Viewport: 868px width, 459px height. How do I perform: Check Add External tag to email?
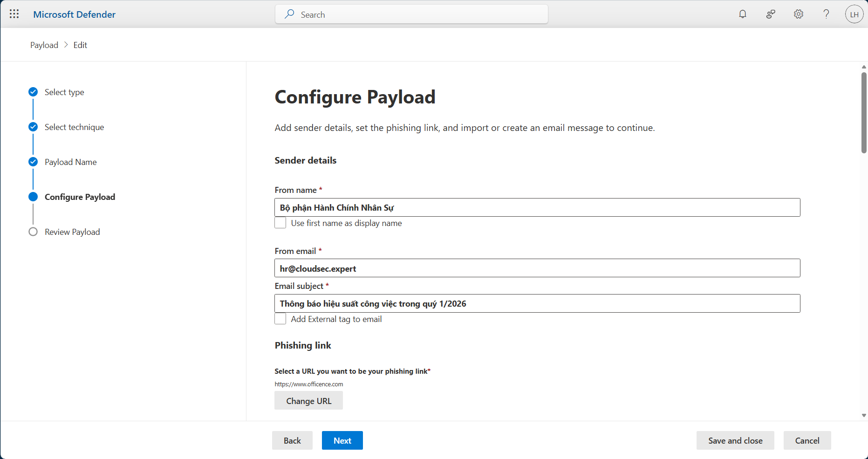point(280,319)
